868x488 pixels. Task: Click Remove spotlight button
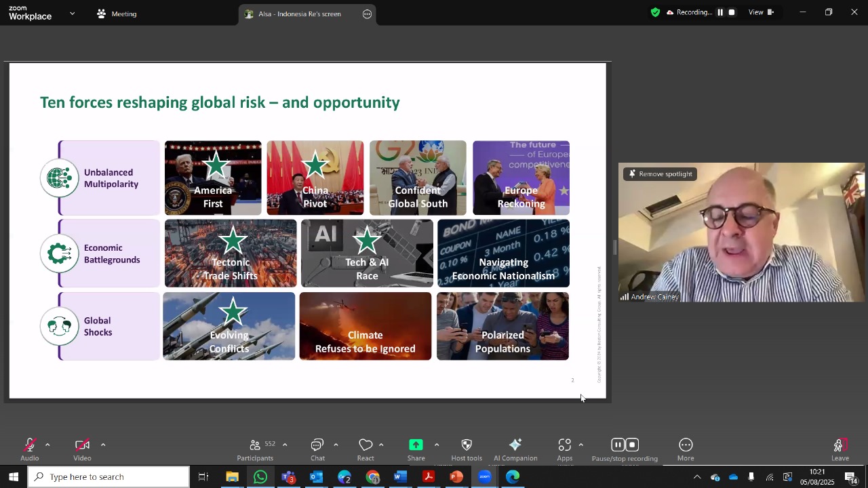pyautogui.click(x=660, y=174)
